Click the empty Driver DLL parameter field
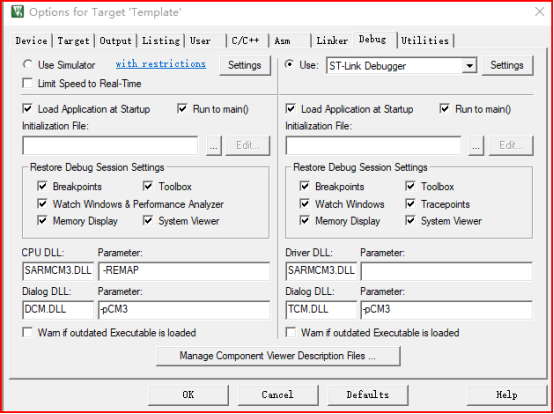The height and width of the screenshot is (414, 554). point(446,271)
